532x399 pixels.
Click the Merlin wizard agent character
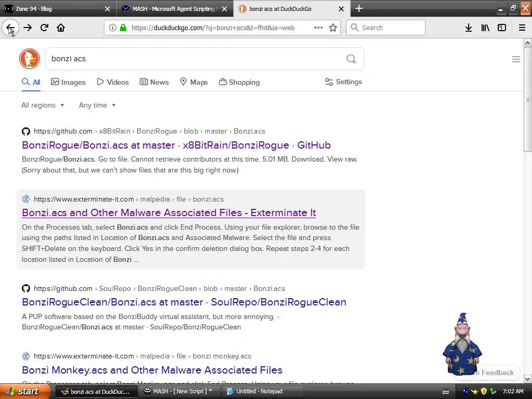pyautogui.click(x=462, y=344)
